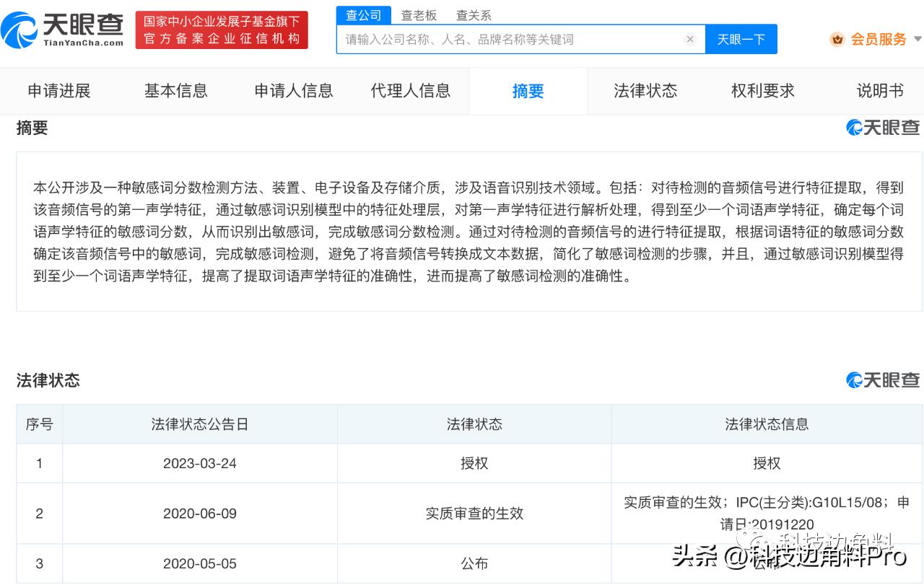The image size is (924, 585).
Task: Switch to the 法律状态 navigation tab
Action: (645, 91)
